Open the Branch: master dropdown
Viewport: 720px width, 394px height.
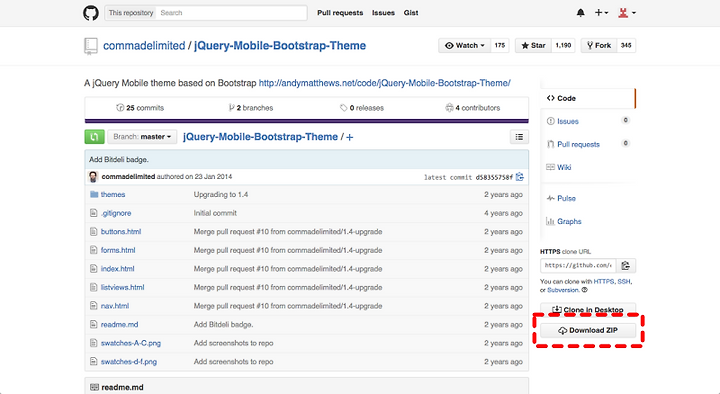pyautogui.click(x=142, y=137)
